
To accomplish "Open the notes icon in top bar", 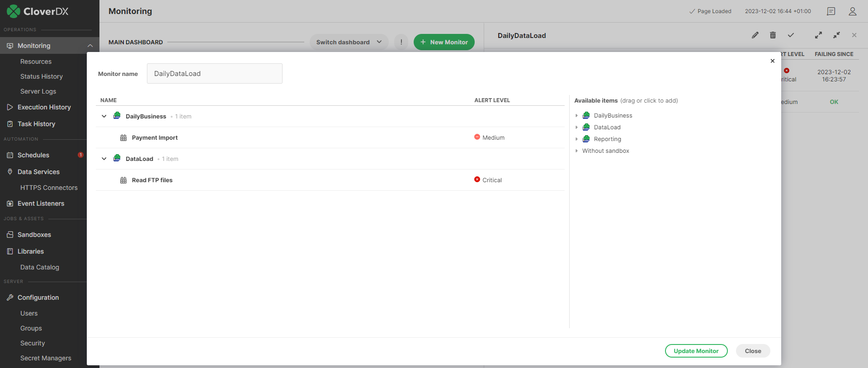I will (x=831, y=11).
